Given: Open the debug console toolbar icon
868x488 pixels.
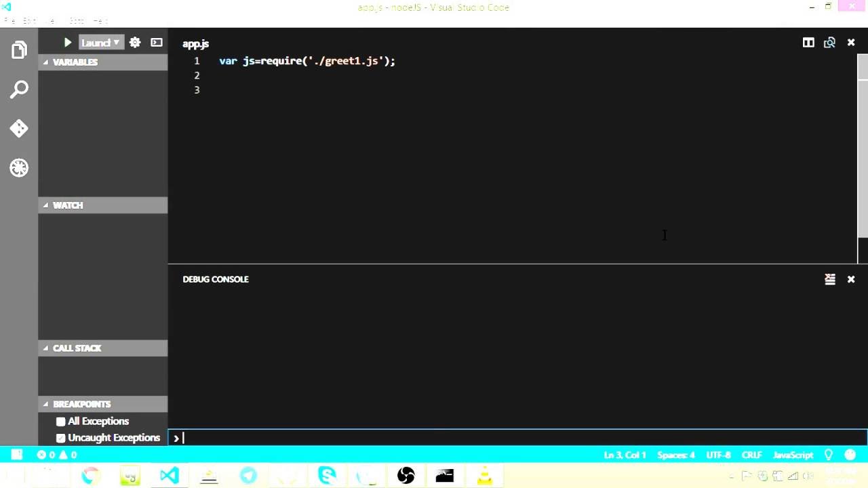Looking at the screenshot, I should pyautogui.click(x=157, y=43).
